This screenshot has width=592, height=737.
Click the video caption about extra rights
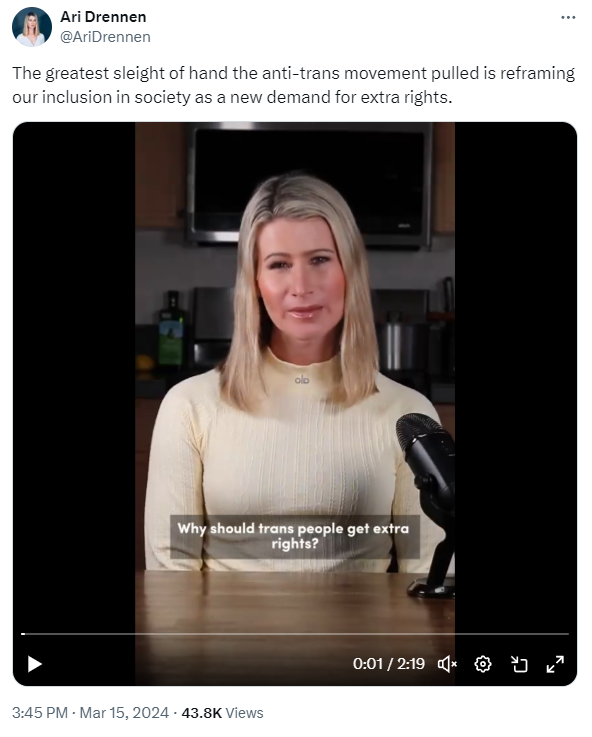[294, 536]
